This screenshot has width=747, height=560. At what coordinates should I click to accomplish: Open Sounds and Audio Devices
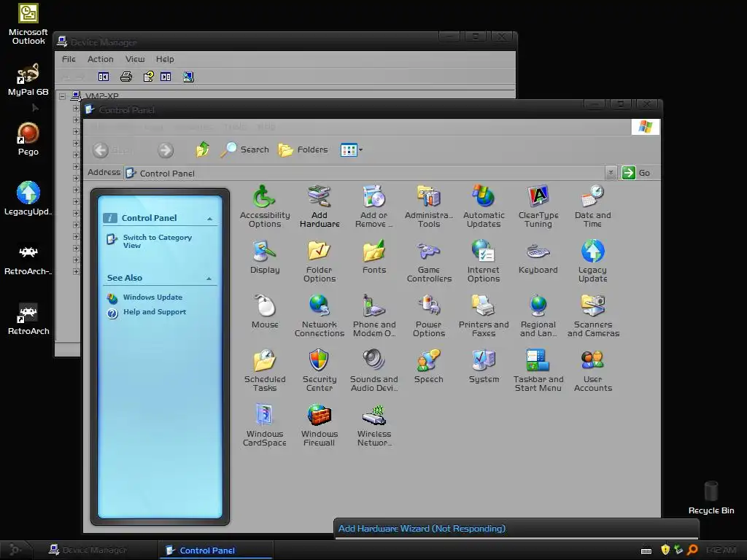pyautogui.click(x=374, y=370)
